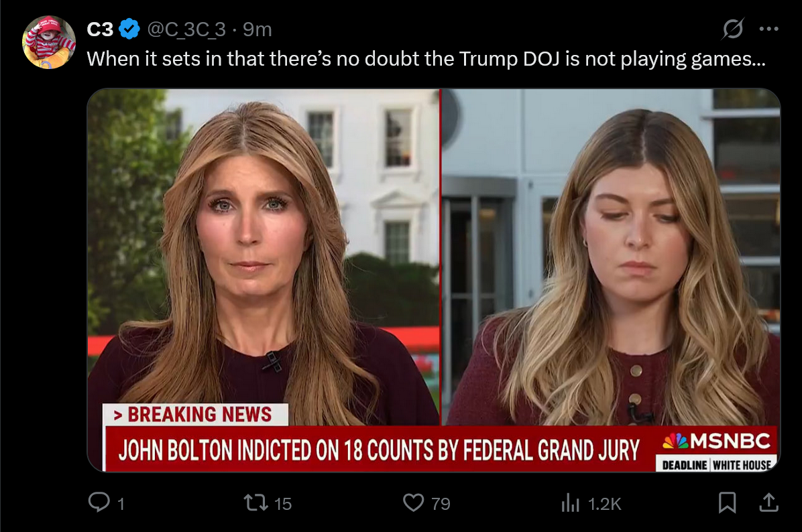Open the reply speech-bubble icon
802x532 pixels.
[99, 502]
